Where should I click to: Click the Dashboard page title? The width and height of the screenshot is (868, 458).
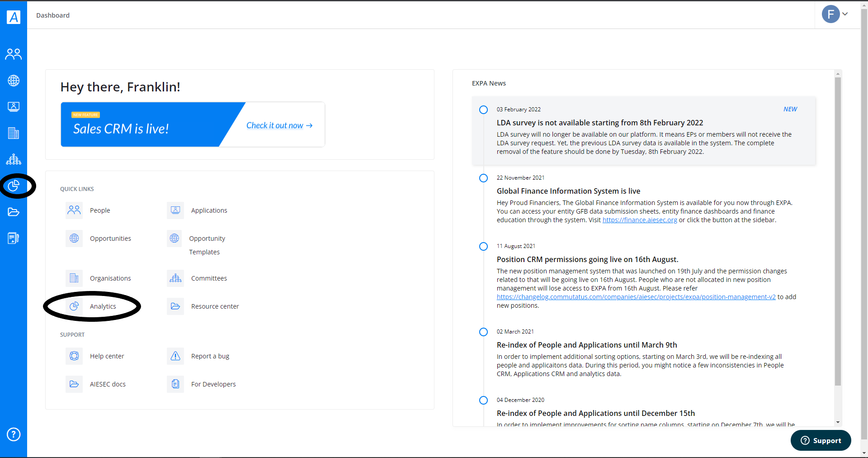click(53, 15)
